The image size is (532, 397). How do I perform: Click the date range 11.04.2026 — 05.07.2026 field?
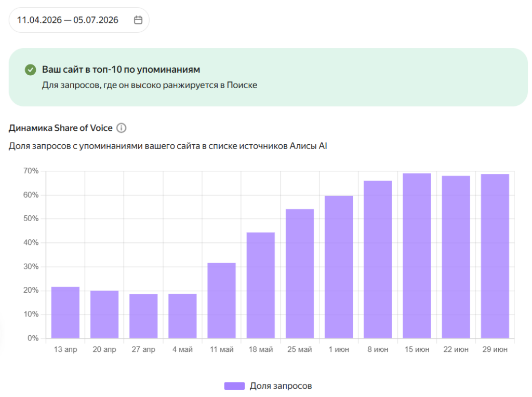(79, 20)
